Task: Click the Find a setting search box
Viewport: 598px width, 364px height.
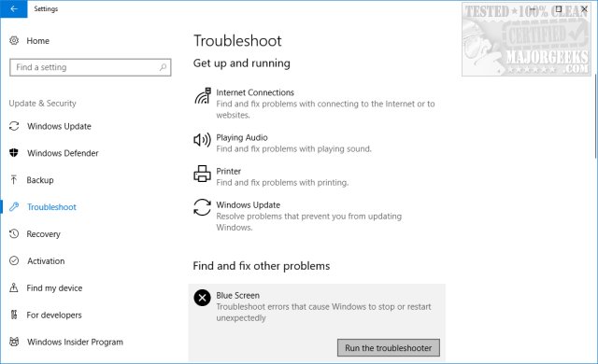Action: (x=90, y=67)
